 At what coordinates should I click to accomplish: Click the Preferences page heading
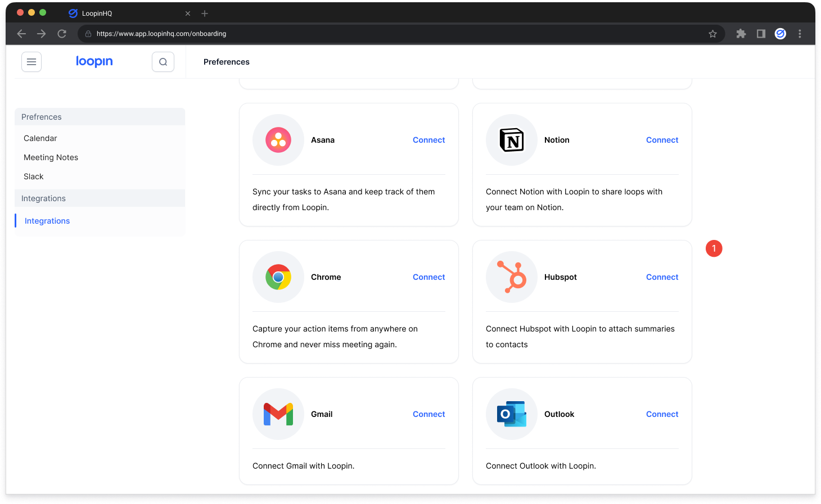coord(227,62)
